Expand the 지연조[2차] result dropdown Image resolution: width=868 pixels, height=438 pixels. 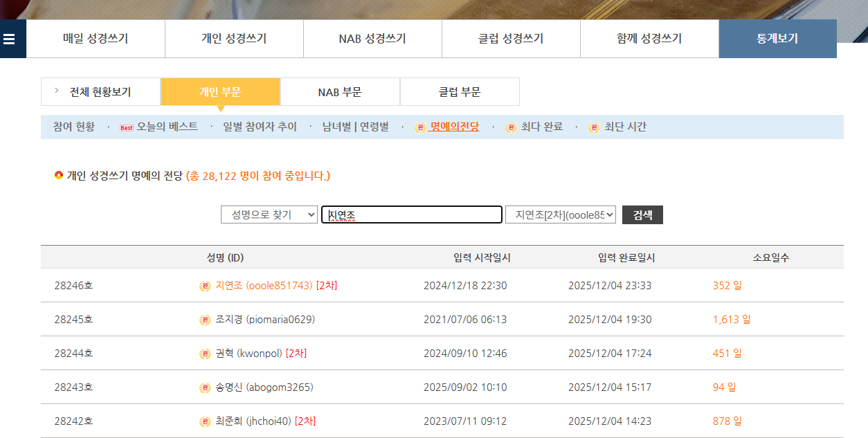tap(560, 215)
